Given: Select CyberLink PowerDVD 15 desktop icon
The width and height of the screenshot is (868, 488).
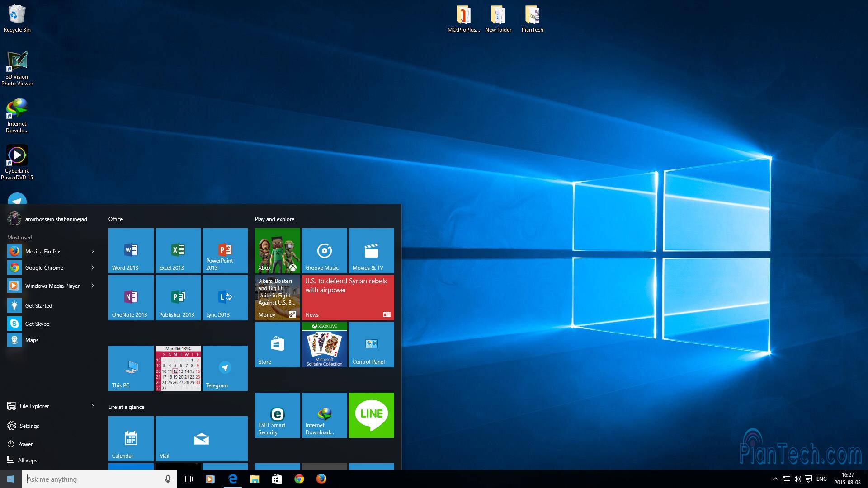Looking at the screenshot, I should (17, 163).
